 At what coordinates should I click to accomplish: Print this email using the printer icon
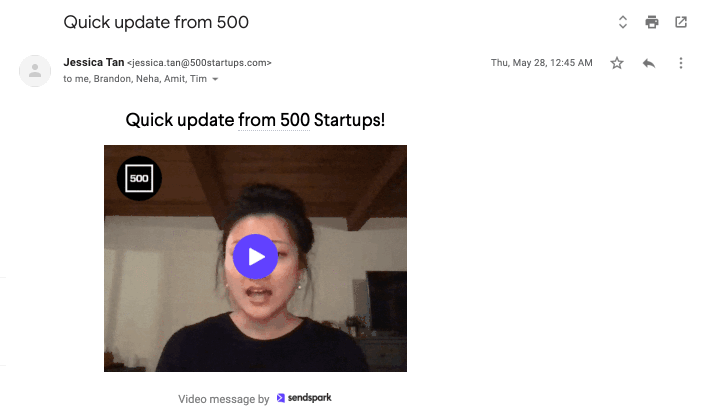[651, 22]
